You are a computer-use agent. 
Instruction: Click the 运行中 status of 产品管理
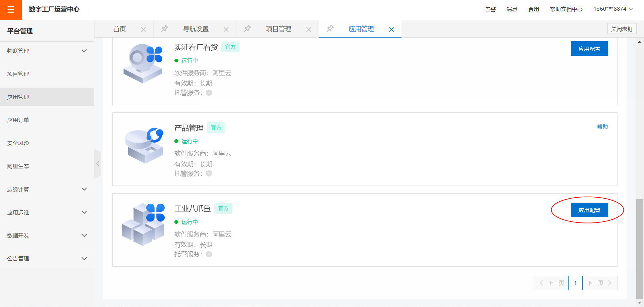(190, 141)
